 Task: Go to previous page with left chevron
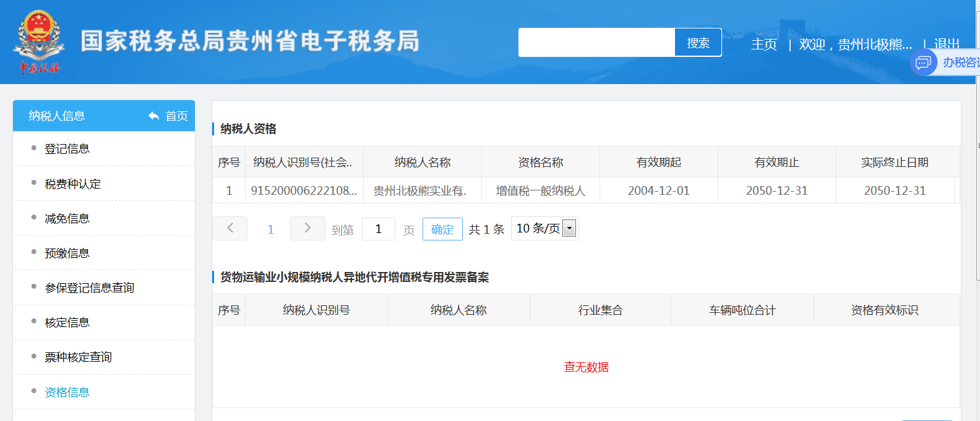coord(230,228)
